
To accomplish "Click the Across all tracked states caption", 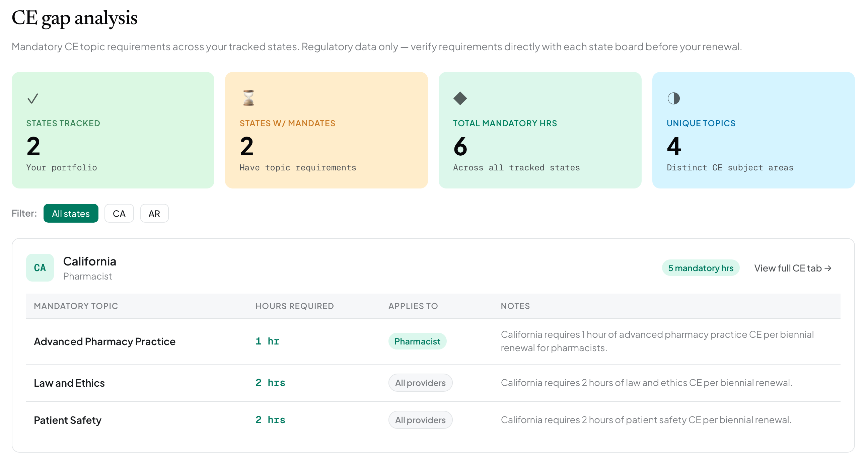I will click(x=516, y=167).
